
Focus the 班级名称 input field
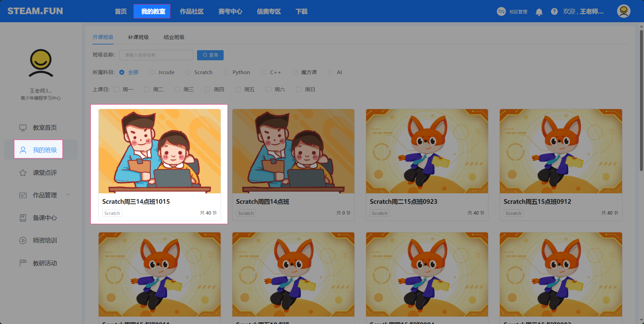tap(156, 55)
